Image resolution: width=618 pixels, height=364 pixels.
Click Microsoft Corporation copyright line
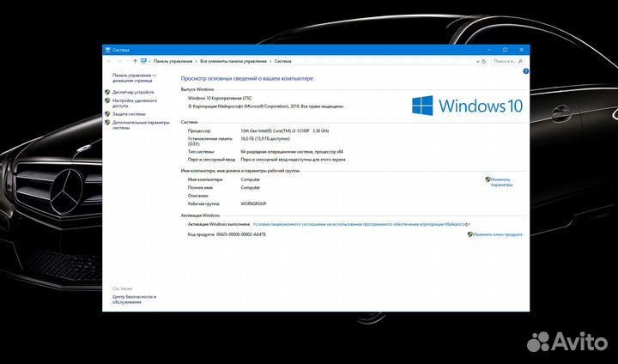tap(266, 106)
